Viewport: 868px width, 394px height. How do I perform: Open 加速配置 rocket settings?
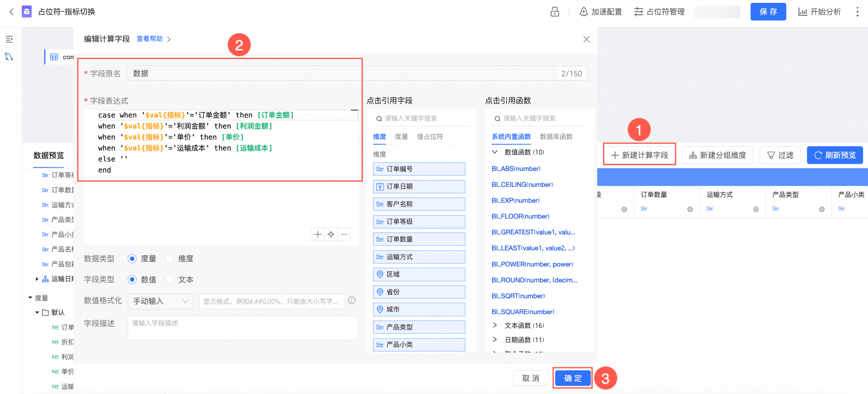(x=600, y=12)
